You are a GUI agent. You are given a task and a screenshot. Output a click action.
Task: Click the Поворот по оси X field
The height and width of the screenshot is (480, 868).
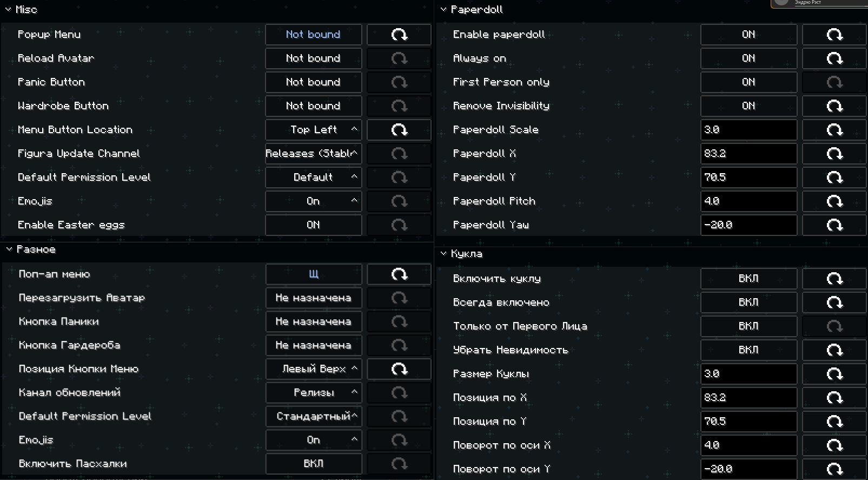click(748, 445)
